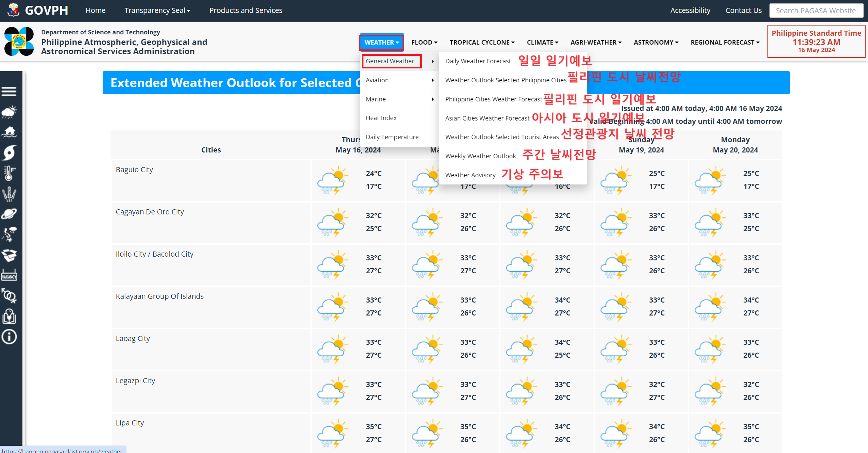Click the wheat agri-weather sidebar icon
The image size is (868, 453).
pyautogui.click(x=9, y=194)
